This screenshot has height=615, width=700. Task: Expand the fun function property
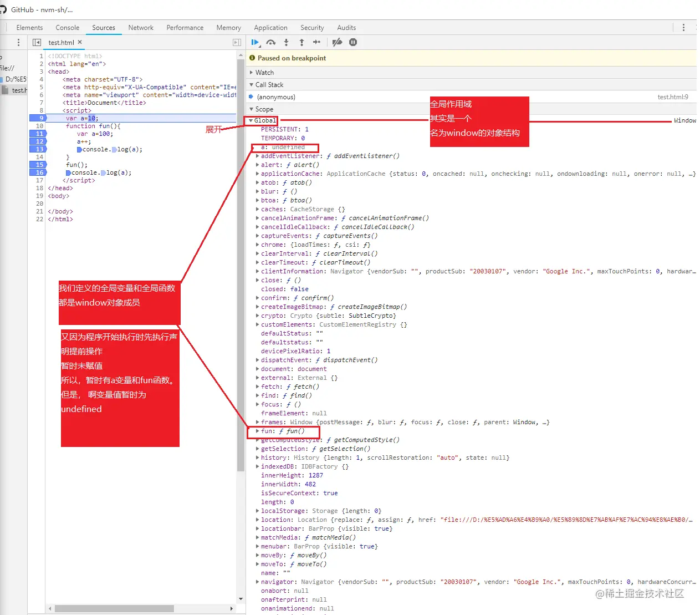[257, 431]
